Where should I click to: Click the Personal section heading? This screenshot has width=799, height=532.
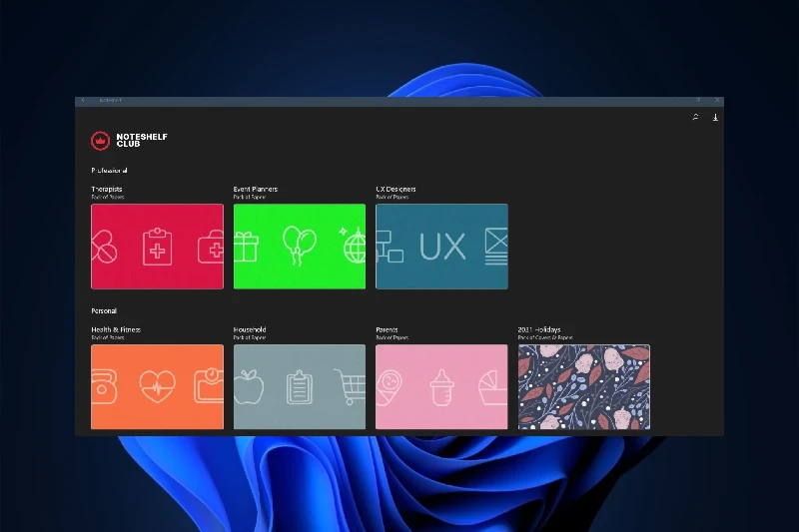pyautogui.click(x=104, y=311)
